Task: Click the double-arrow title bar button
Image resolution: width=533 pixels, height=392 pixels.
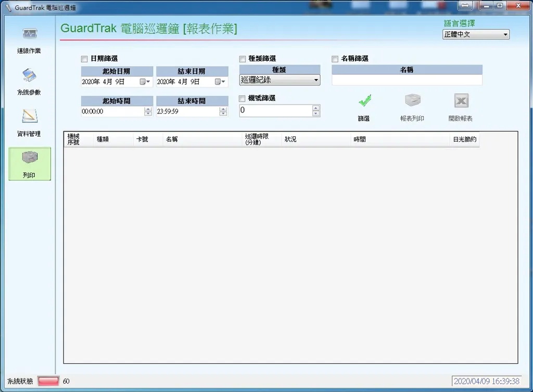Action: point(465,5)
